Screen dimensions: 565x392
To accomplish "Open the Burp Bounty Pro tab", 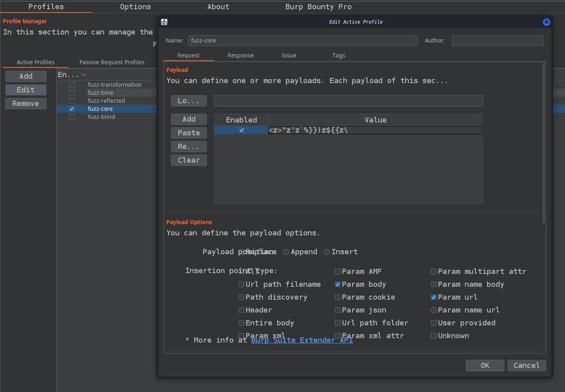I will (x=319, y=6).
